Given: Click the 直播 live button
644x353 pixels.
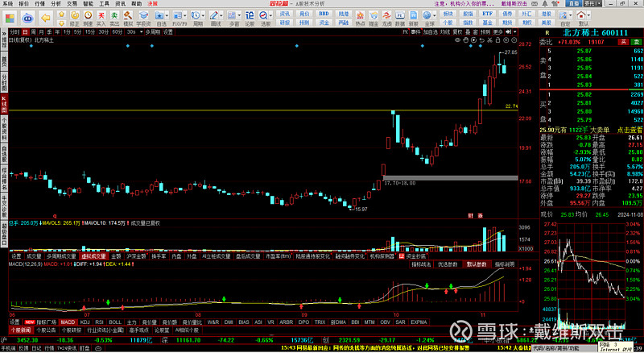Looking at the screenshot, I should [574, 3].
